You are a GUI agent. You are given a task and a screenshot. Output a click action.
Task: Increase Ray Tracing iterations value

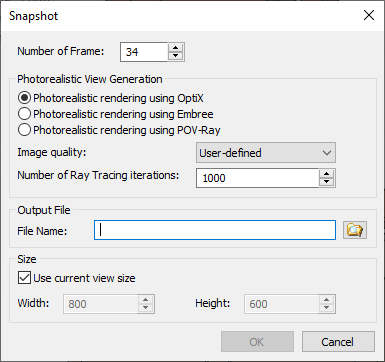[327, 174]
